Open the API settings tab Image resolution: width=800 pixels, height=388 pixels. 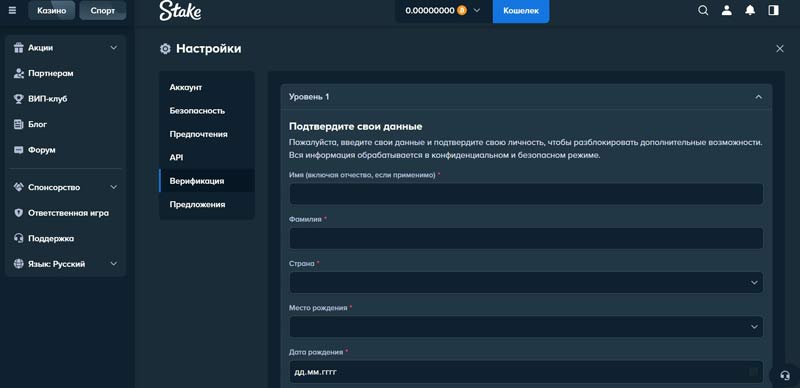click(x=207, y=158)
